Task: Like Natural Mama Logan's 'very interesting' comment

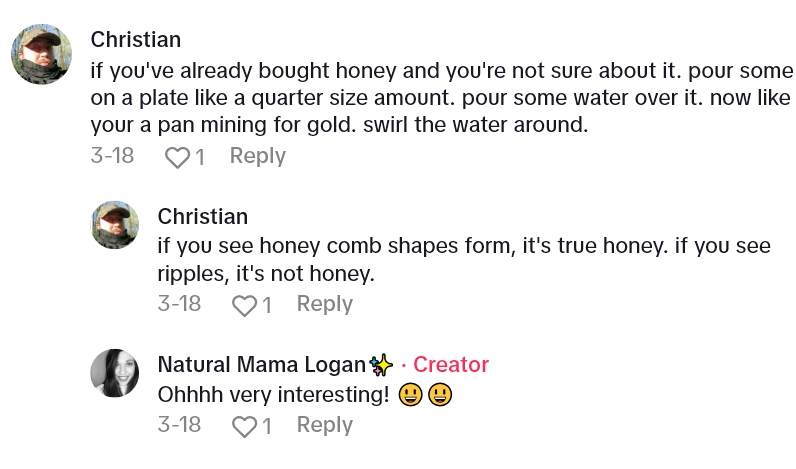Action: click(x=243, y=426)
